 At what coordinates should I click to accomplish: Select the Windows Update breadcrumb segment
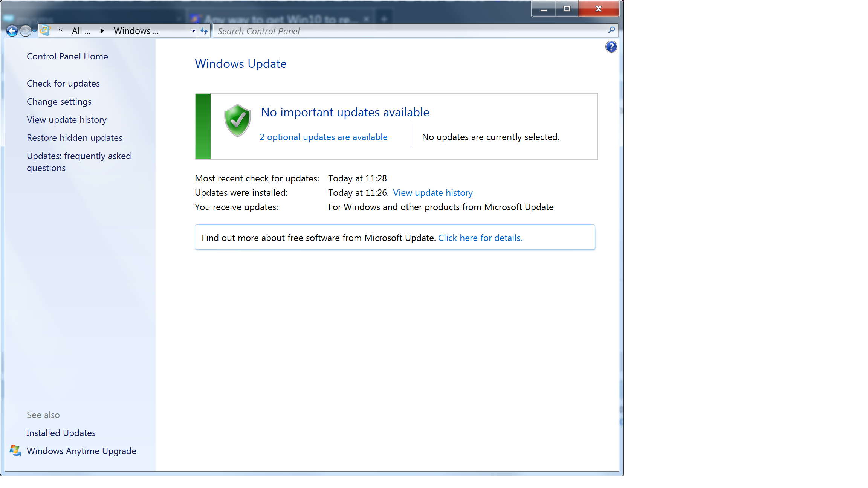[x=136, y=31]
